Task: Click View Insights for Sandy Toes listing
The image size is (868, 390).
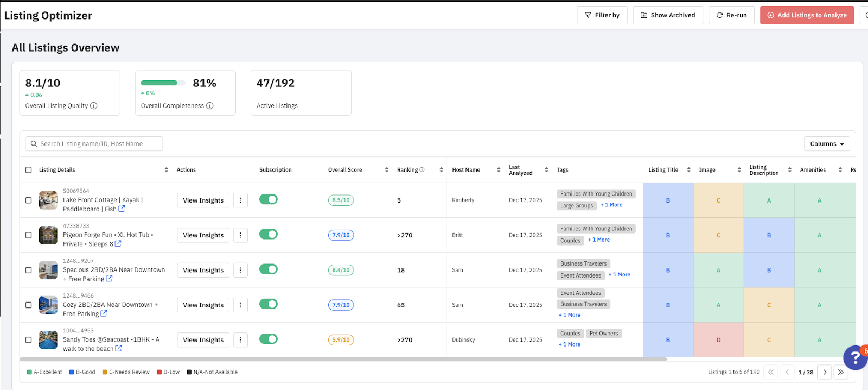Action: [x=203, y=340]
